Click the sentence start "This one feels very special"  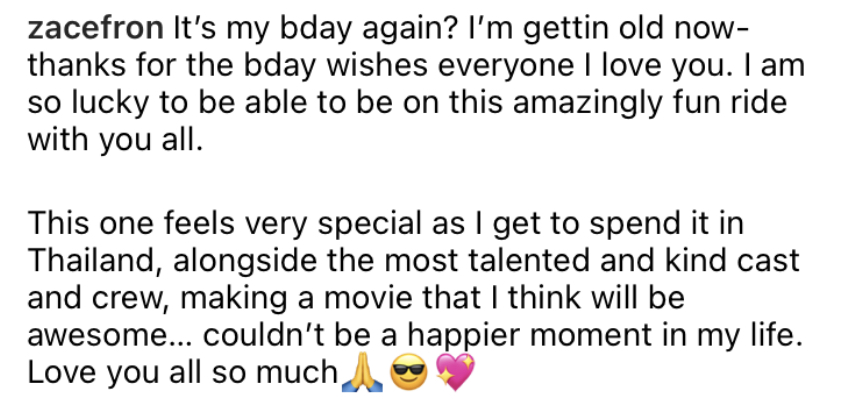[222, 226]
